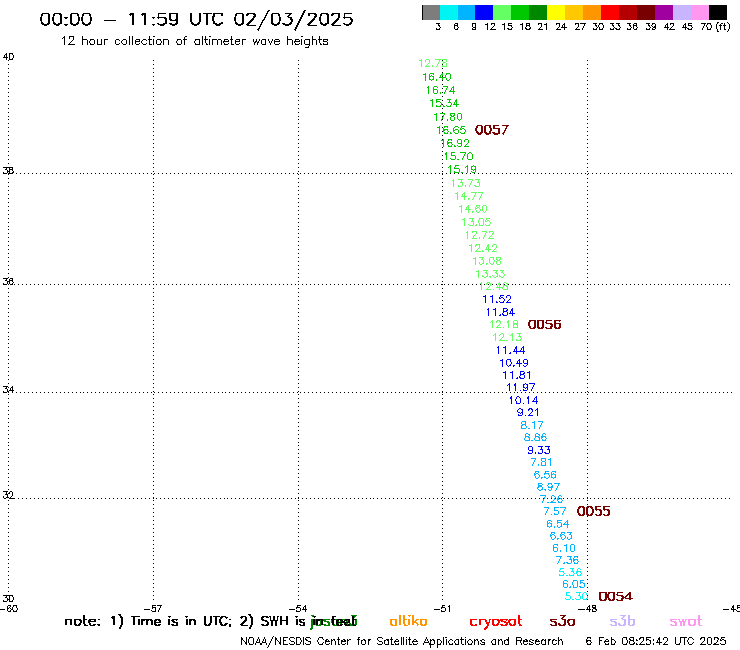Screen dimensions: 740x650
Task: Click wave height value 10.14
Action: [x=523, y=400]
